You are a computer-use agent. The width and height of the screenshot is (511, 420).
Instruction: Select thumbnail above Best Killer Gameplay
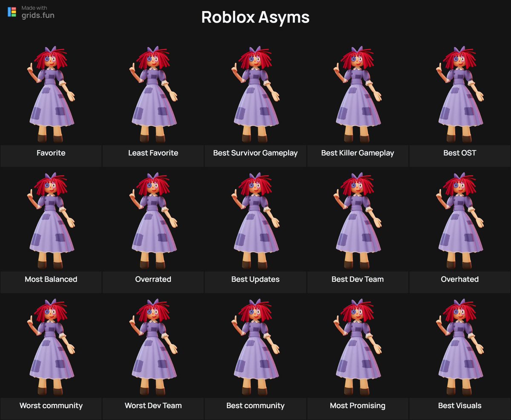click(358, 94)
